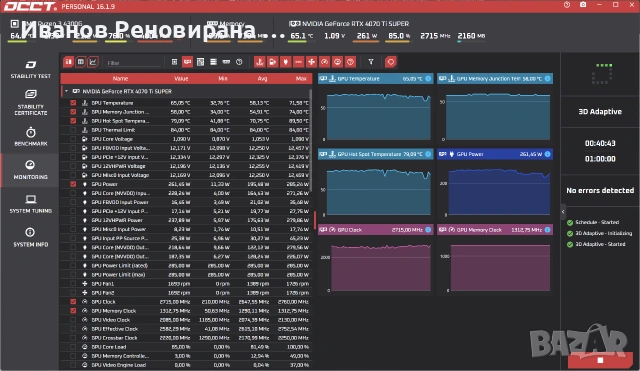This screenshot has height=371, width=640.
Task: Check the GPU Core Voltage checkbox
Action: [73, 139]
